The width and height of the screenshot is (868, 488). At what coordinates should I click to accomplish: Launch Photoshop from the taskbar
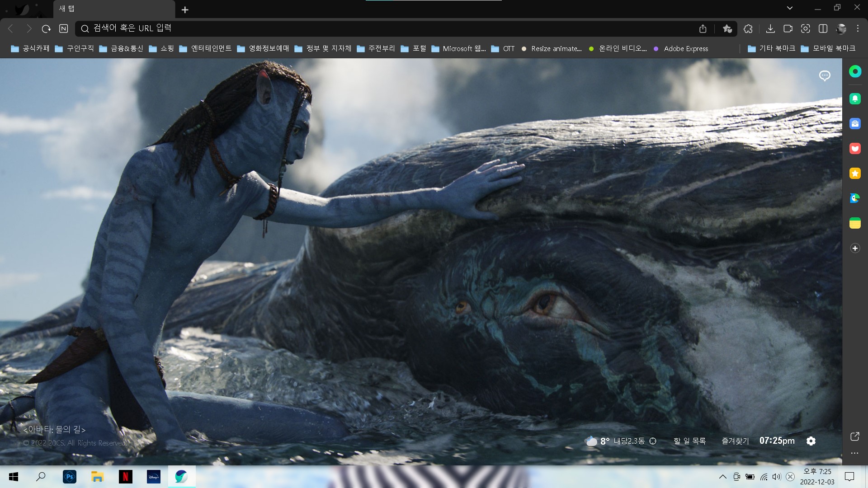tap(70, 477)
